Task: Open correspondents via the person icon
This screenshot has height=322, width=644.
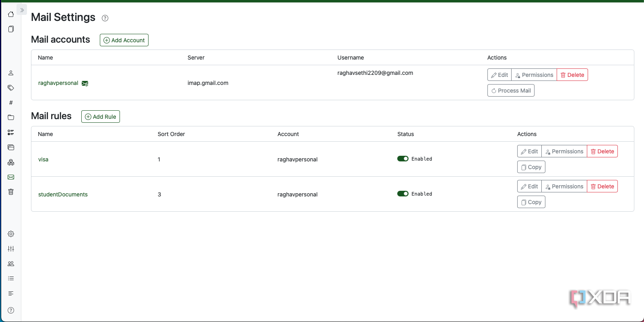Action: (x=11, y=73)
